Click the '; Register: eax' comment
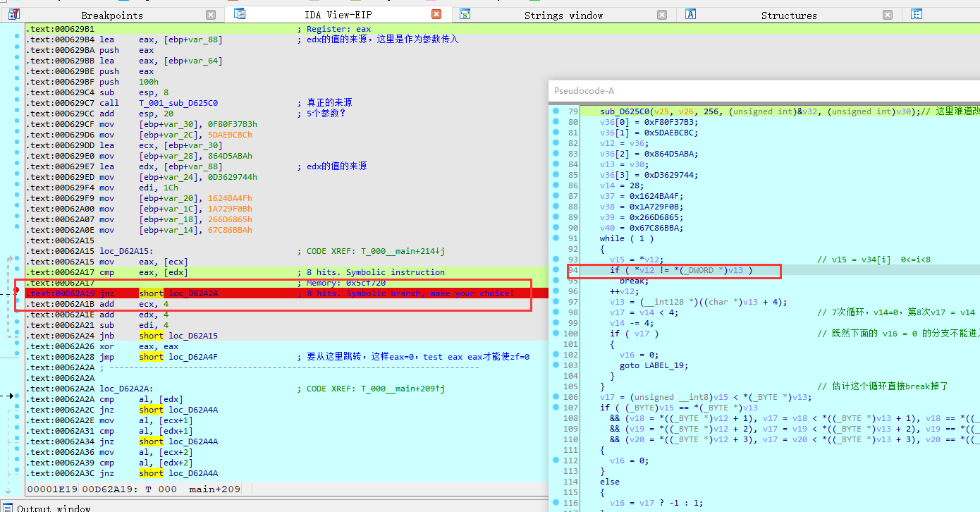This screenshot has height=512, width=980. [334, 29]
